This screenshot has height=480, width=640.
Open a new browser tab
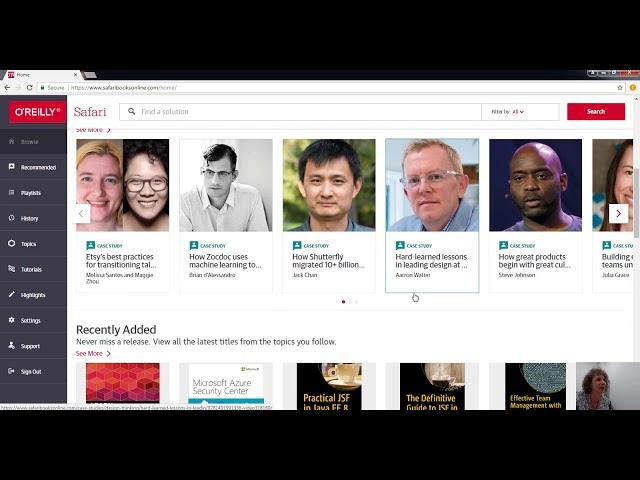click(x=90, y=75)
